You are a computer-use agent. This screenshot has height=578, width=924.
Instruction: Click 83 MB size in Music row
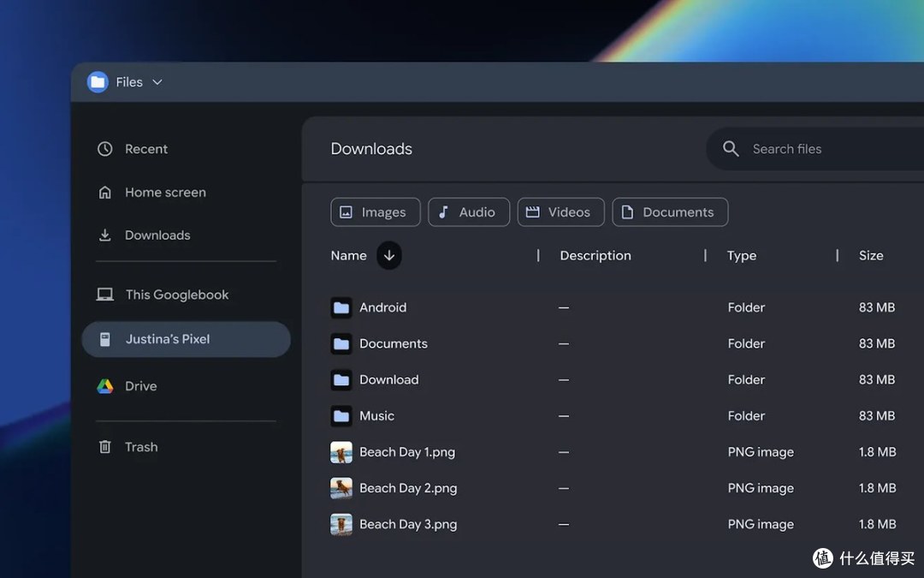(877, 416)
